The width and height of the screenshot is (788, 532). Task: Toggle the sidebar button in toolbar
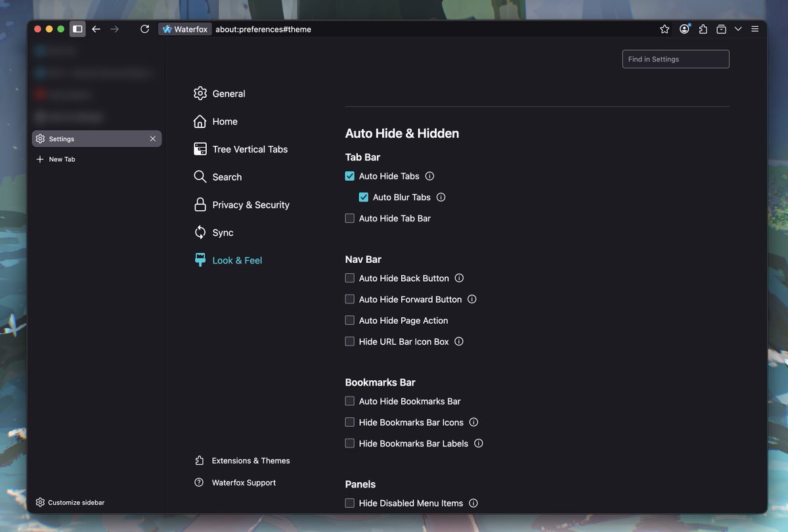[x=77, y=29]
